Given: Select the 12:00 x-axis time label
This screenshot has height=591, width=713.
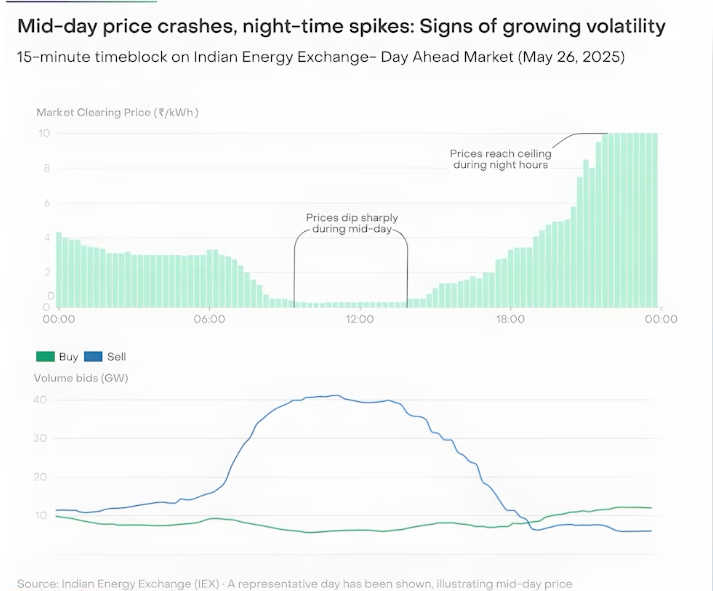Looking at the screenshot, I should 359,320.
